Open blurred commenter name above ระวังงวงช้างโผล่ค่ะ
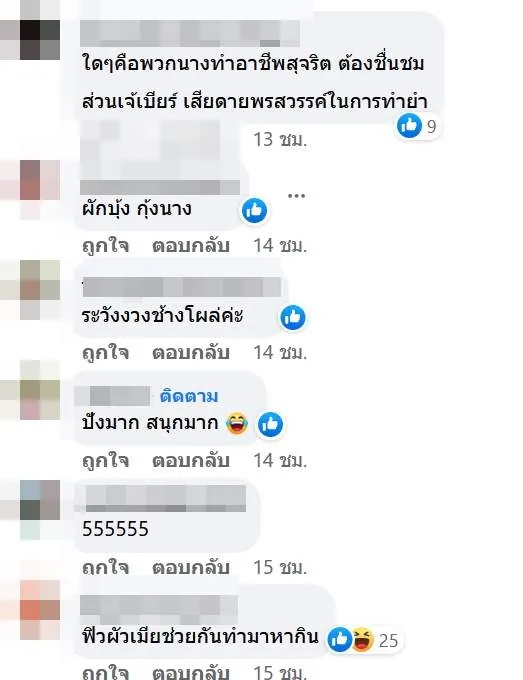523x680 pixels. [182, 287]
